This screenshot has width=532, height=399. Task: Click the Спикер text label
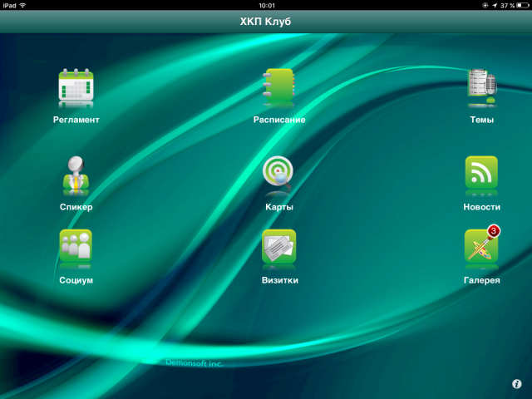tap(76, 207)
